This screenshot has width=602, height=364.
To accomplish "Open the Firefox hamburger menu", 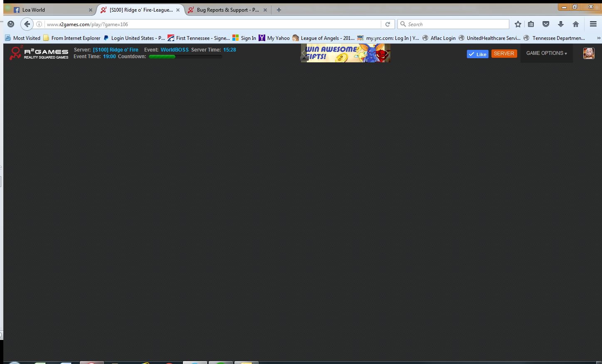I will [x=593, y=24].
